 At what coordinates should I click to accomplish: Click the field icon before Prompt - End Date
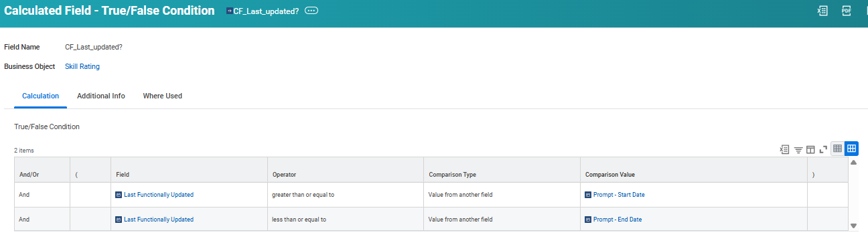coord(588,219)
